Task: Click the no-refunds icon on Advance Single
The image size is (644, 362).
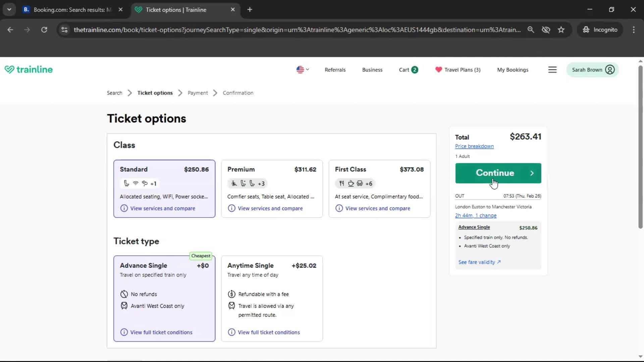Action: tap(124, 294)
